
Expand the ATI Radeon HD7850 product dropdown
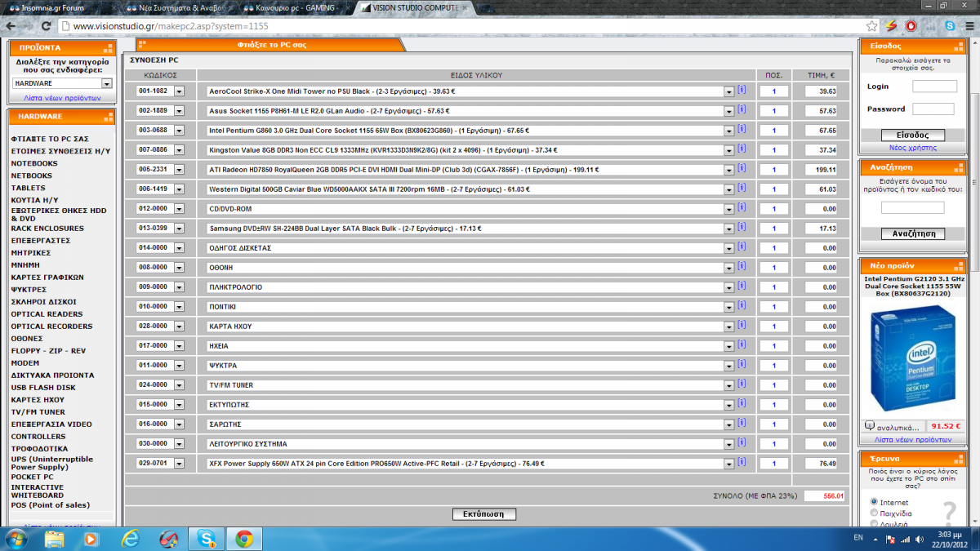point(728,170)
